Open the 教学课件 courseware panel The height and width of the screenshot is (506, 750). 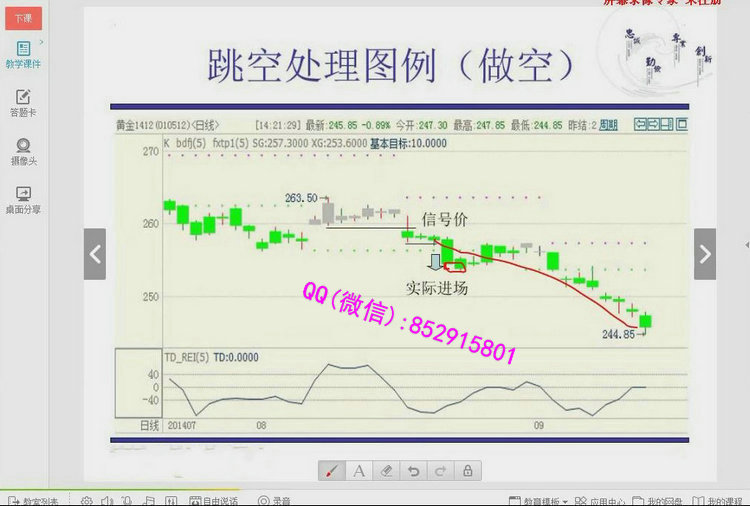point(22,53)
